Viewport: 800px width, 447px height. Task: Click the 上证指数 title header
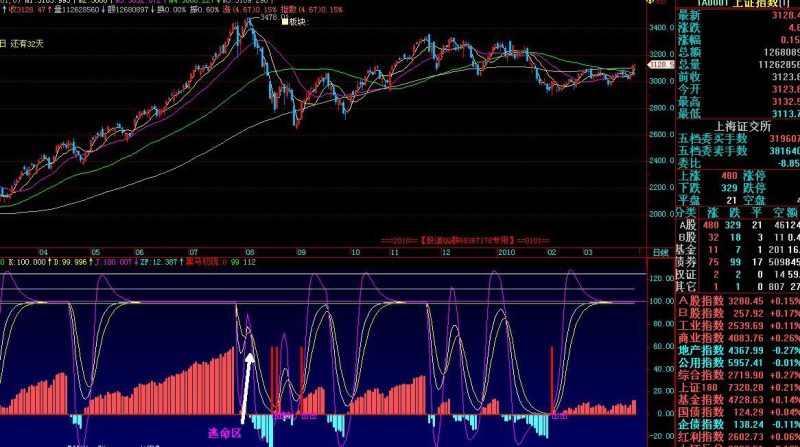(x=756, y=3)
